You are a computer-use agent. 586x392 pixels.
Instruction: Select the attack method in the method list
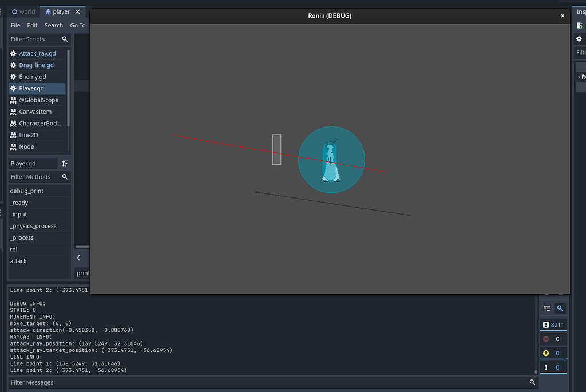18,261
